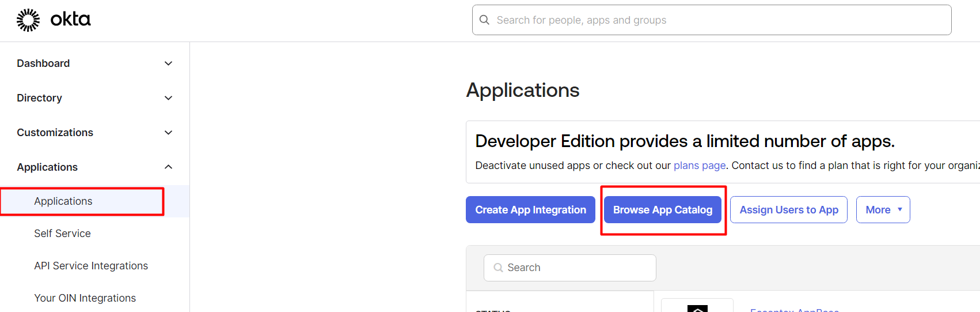Go to Self Service
980x312 pixels.
click(x=62, y=234)
